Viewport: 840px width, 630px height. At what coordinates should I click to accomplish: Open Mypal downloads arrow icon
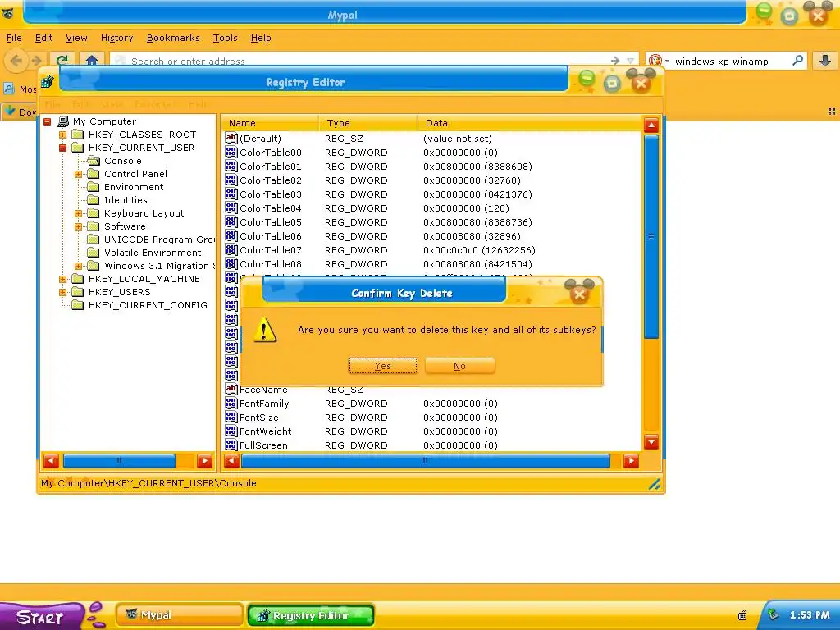point(825,61)
